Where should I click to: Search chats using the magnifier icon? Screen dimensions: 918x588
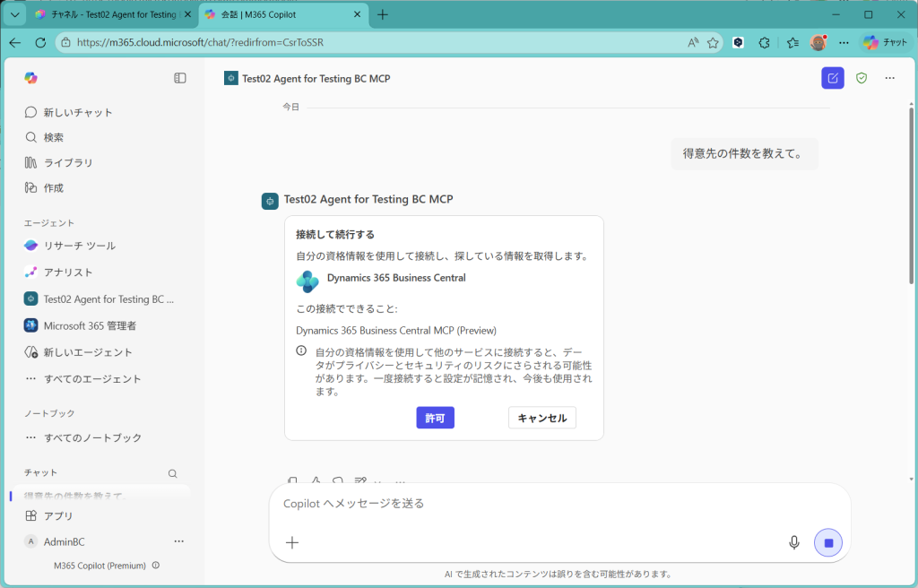point(173,473)
